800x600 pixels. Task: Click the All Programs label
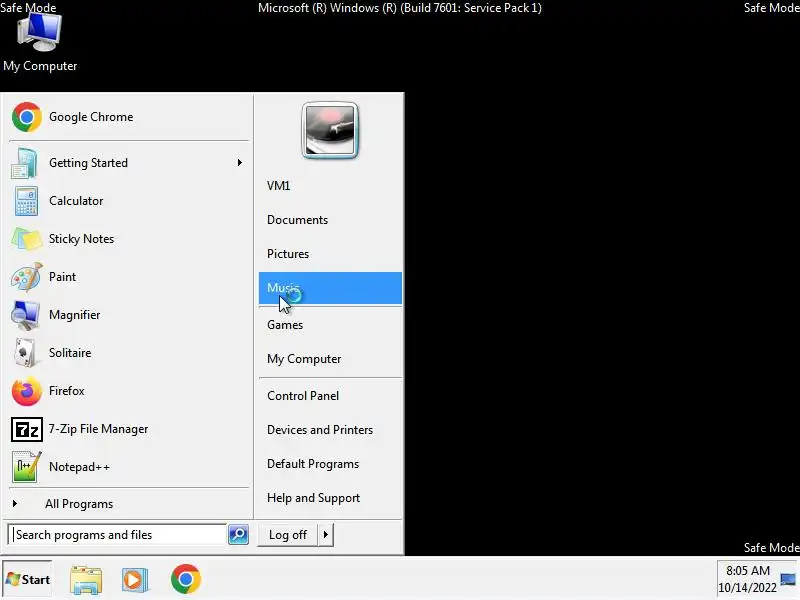[79, 504]
